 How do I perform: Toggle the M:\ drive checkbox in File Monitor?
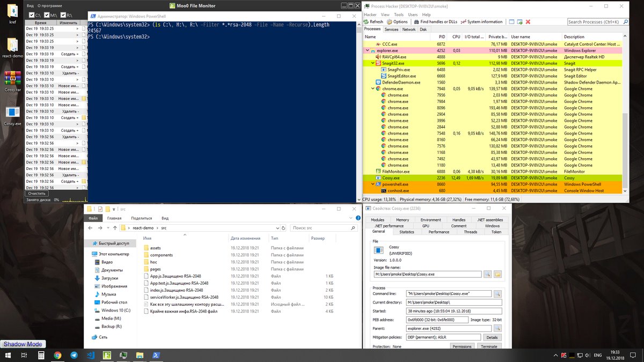pyautogui.click(x=47, y=15)
